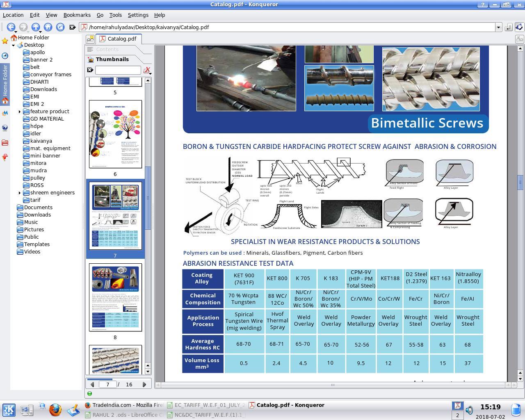Select the Documents folder in tree

click(38, 208)
